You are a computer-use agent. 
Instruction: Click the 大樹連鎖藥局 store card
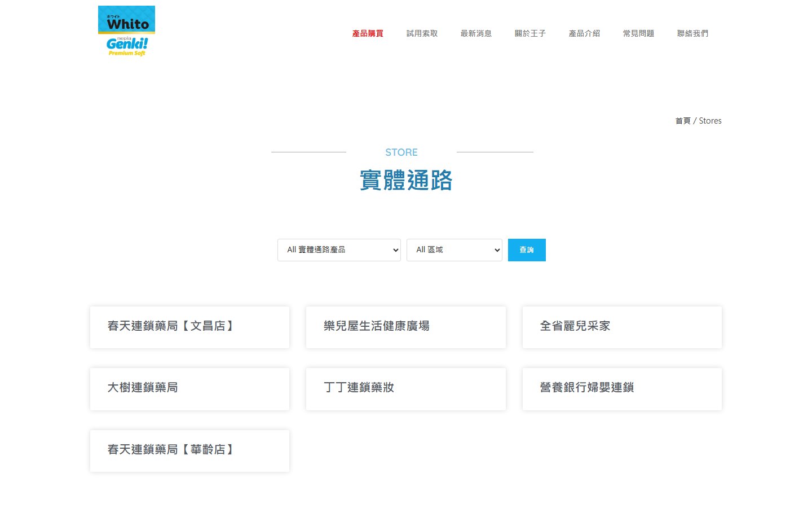pyautogui.click(x=189, y=388)
